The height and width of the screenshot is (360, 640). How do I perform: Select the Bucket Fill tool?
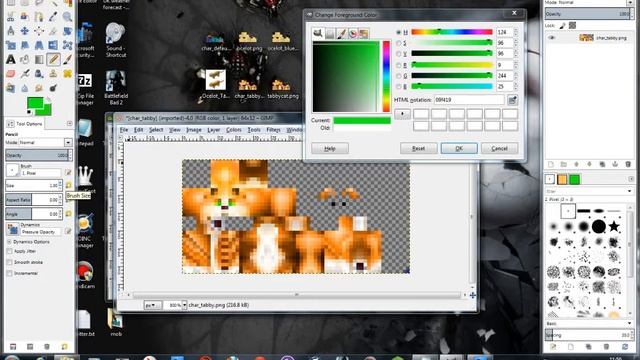point(25,60)
